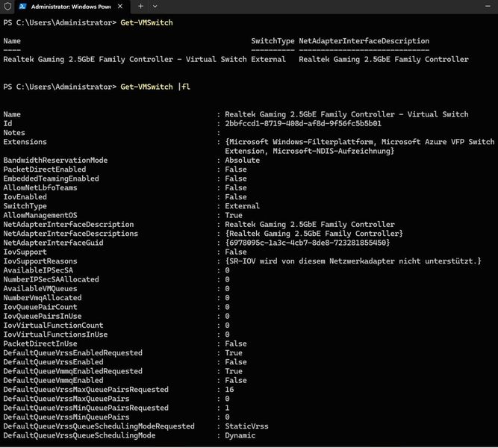
Task: Click the DefaultQueueVrssEnabledRequested label
Action: [x=73, y=353]
